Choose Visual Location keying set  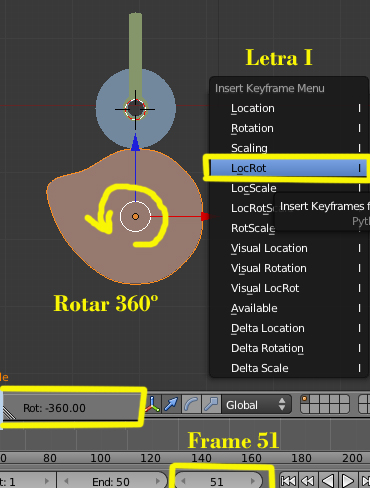click(x=289, y=248)
